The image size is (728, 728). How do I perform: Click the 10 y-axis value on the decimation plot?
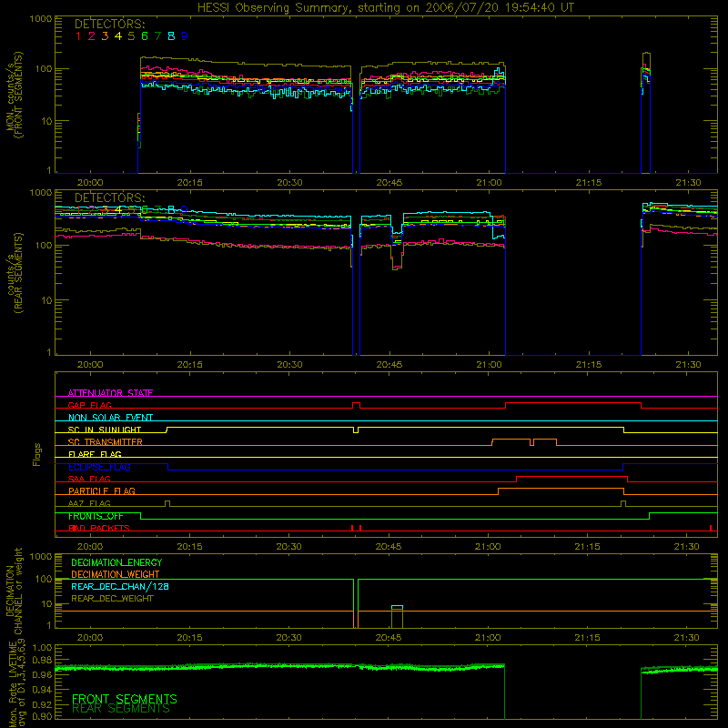coord(47,603)
